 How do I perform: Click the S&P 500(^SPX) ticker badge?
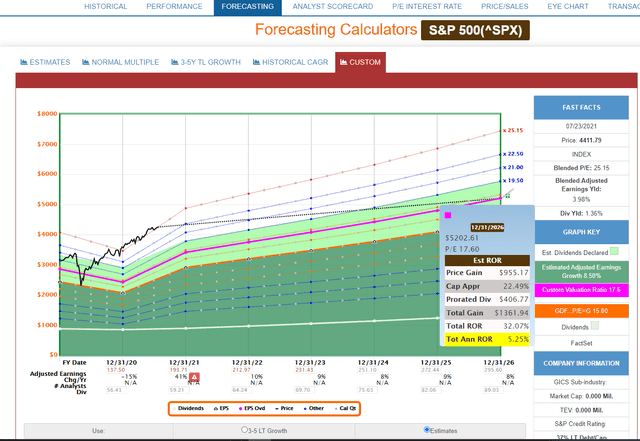[475, 31]
